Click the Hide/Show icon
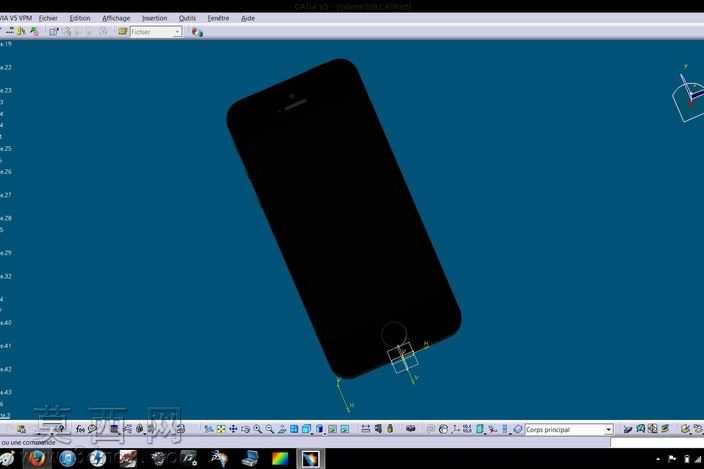Image resolution: width=704 pixels, height=469 pixels. [332, 429]
